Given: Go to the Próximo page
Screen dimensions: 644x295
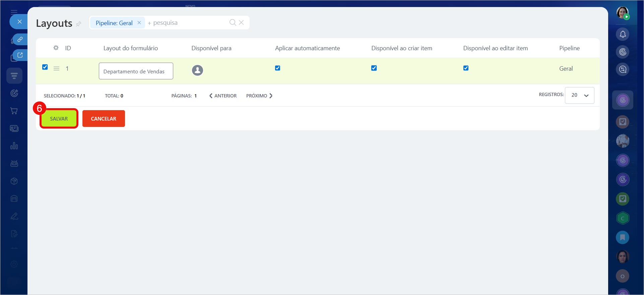Looking at the screenshot, I should click(259, 96).
